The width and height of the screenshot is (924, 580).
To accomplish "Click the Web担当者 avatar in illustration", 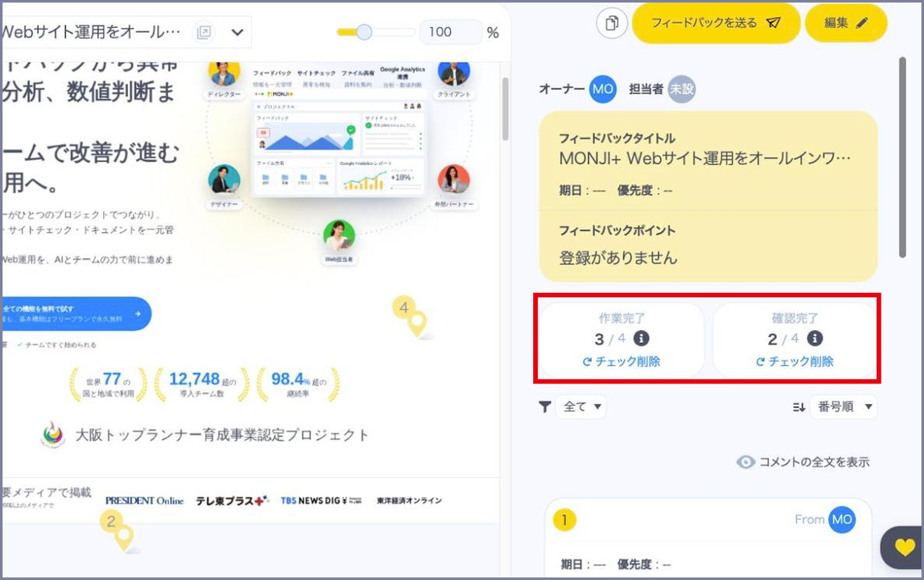I will tap(338, 235).
